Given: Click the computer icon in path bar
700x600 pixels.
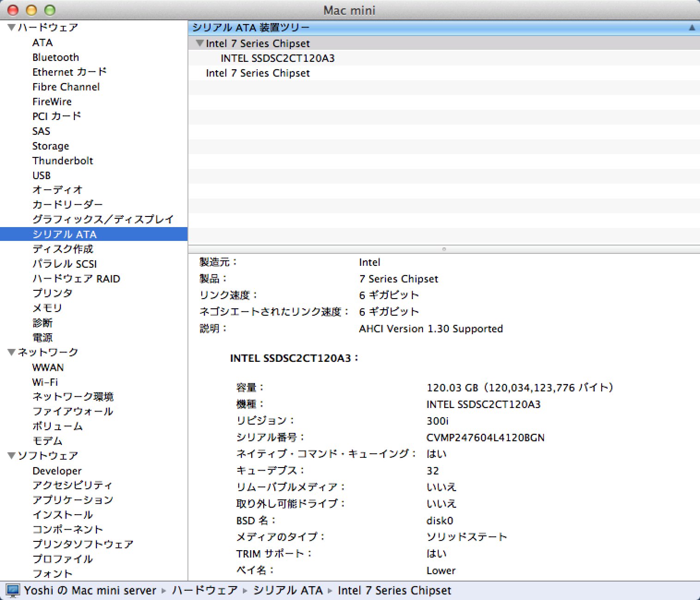Looking at the screenshot, I should [13, 591].
